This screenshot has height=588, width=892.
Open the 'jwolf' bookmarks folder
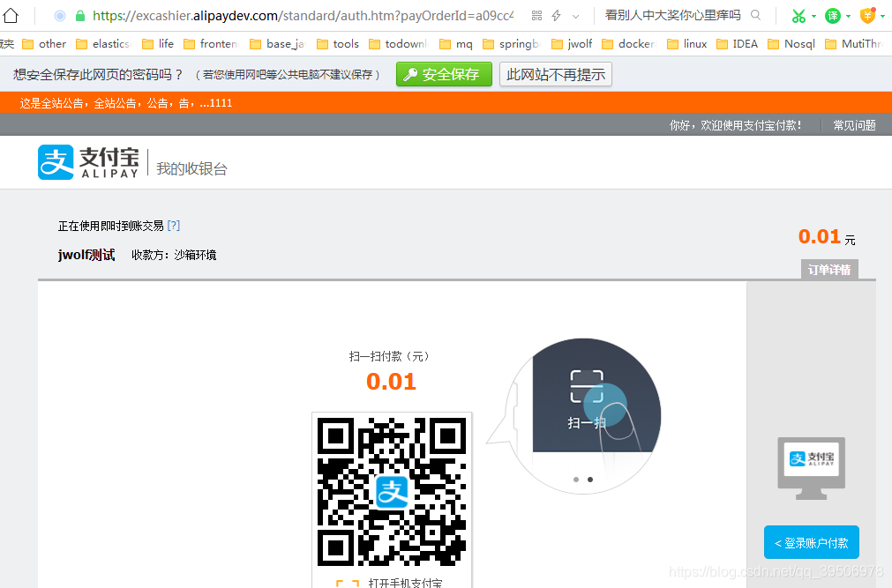point(573,44)
